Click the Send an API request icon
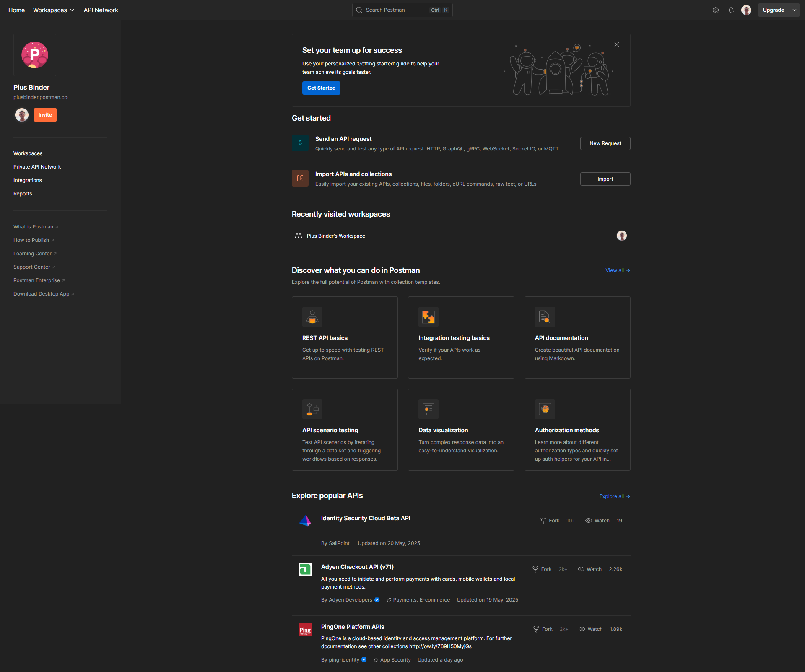805x672 pixels. pos(300,143)
